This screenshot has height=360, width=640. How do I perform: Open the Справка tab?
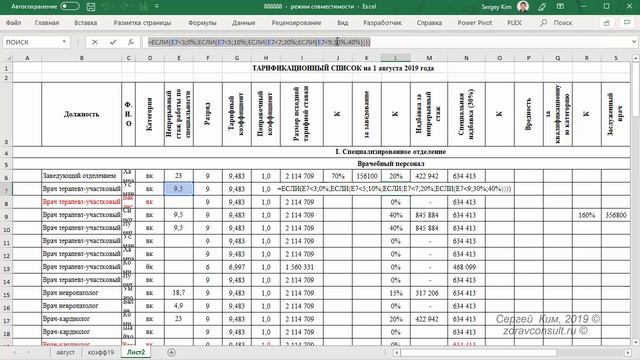point(429,23)
